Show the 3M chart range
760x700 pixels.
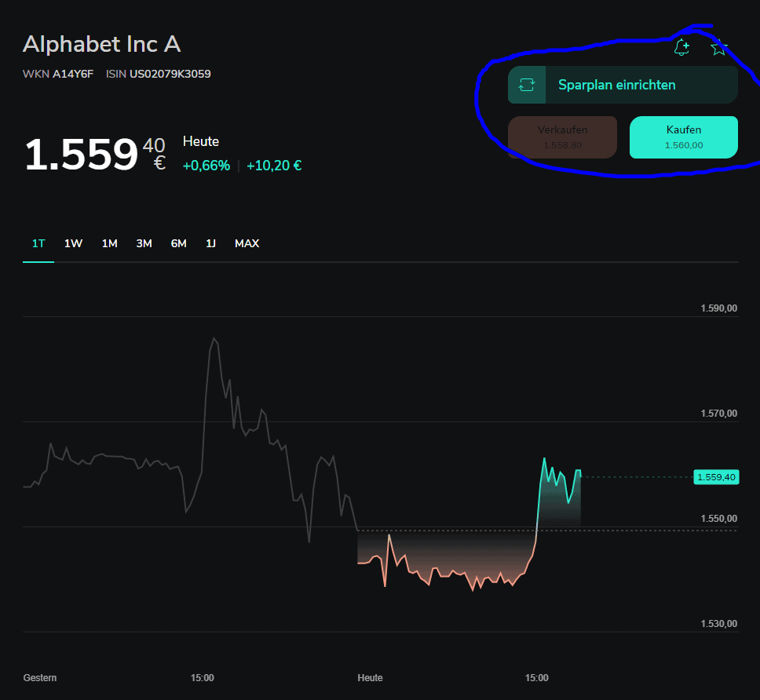pyautogui.click(x=144, y=244)
